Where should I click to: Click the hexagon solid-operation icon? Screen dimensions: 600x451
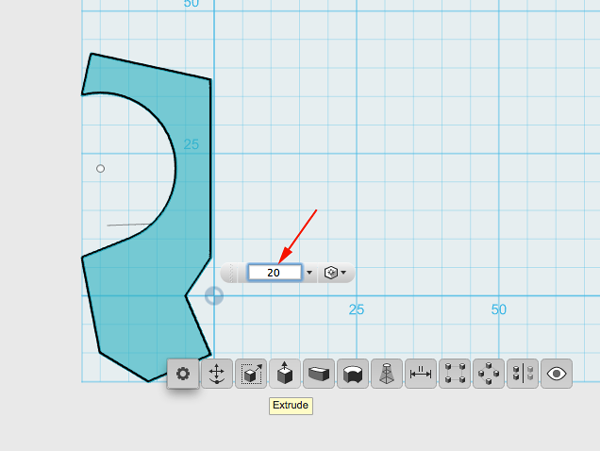point(331,273)
